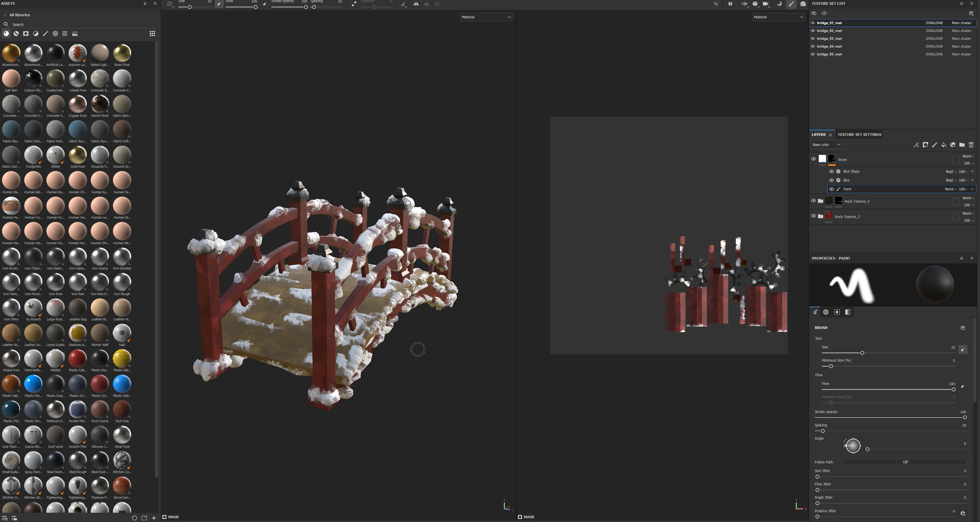Image resolution: width=980 pixels, height=522 pixels.
Task: Change the Snow layer blend mode dropdown
Action: 967,156
